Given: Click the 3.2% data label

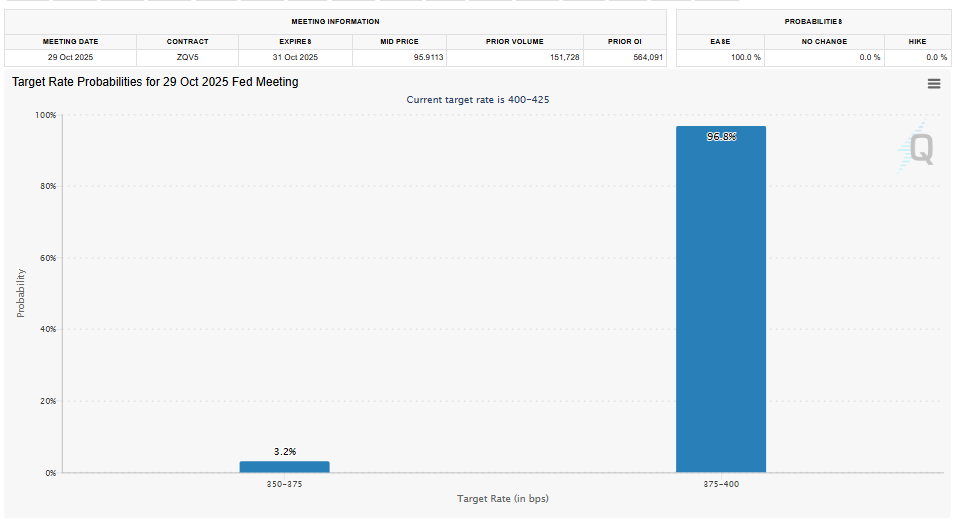Looking at the screenshot, I should 284,452.
